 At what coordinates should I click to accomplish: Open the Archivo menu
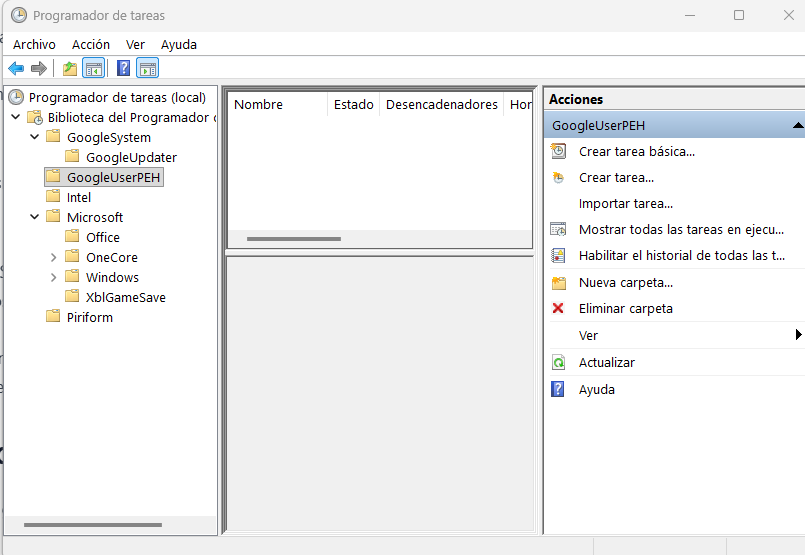(34, 45)
